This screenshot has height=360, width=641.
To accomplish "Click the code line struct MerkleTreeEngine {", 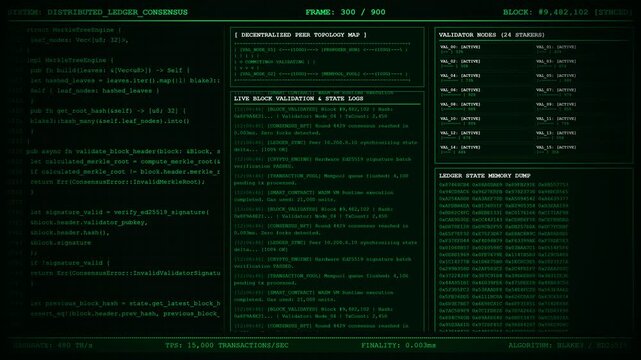I will tap(74, 30).
